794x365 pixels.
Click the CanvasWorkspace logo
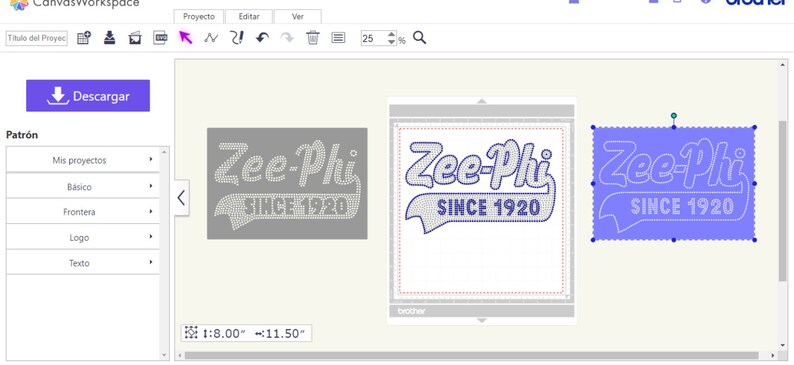(74, 4)
